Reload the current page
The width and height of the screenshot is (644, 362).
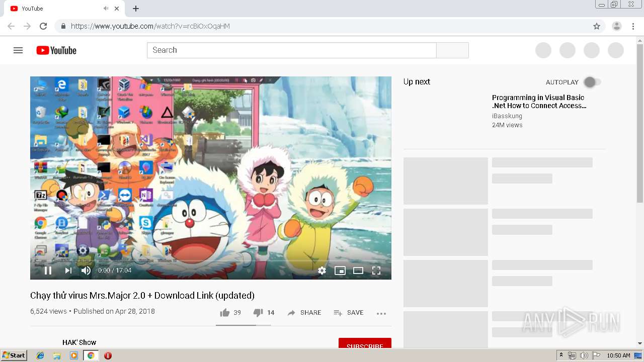pos(43,26)
